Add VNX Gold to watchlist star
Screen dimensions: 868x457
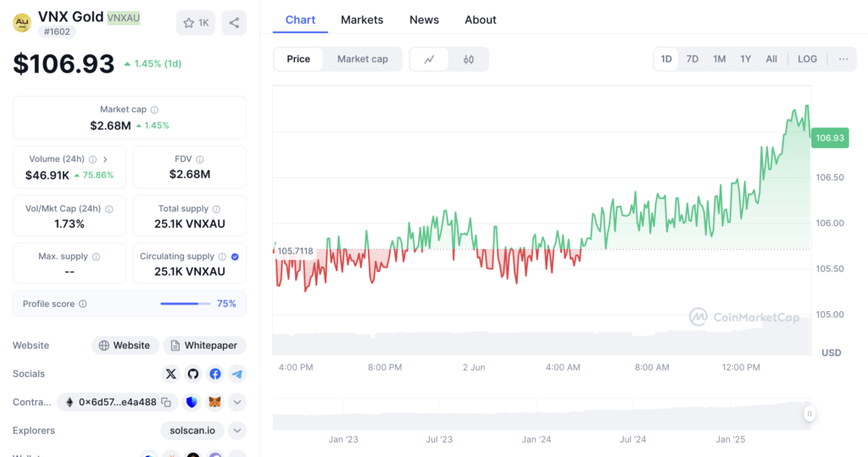pos(196,23)
